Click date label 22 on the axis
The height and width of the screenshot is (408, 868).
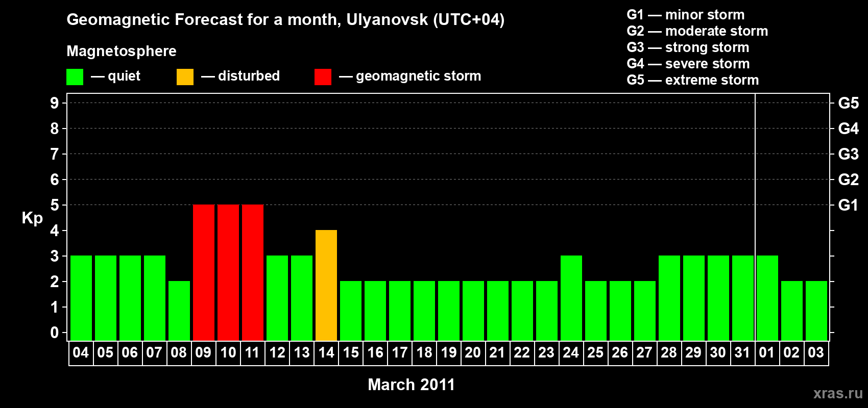click(x=522, y=352)
